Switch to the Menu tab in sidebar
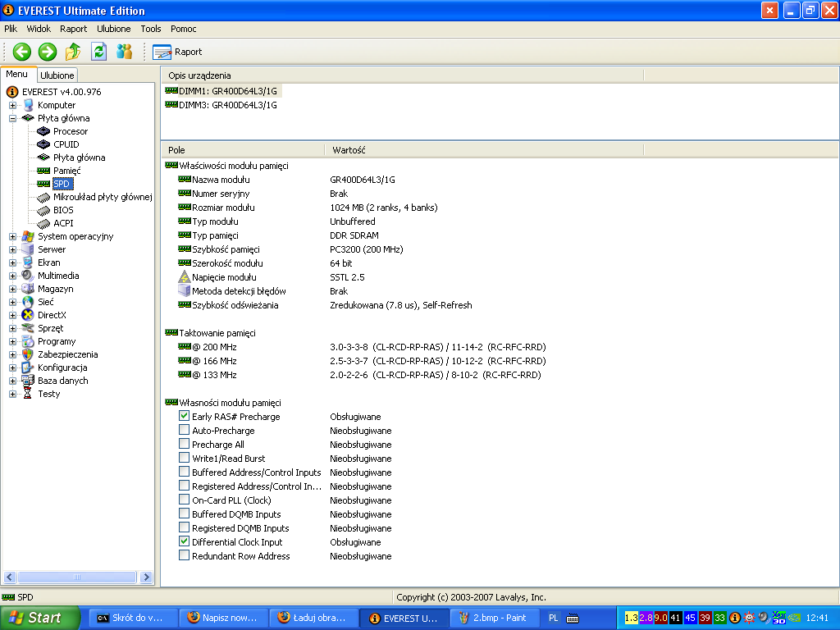The image size is (840, 630). coord(17,75)
